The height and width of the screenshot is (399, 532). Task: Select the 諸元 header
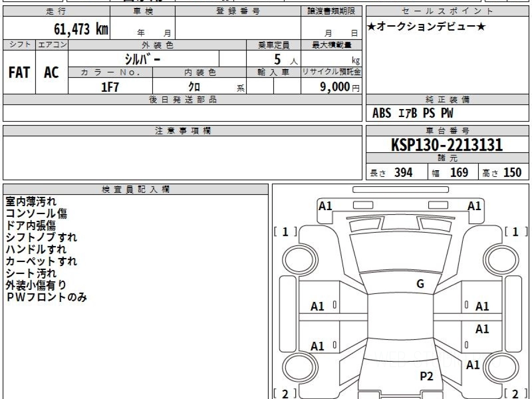click(447, 158)
